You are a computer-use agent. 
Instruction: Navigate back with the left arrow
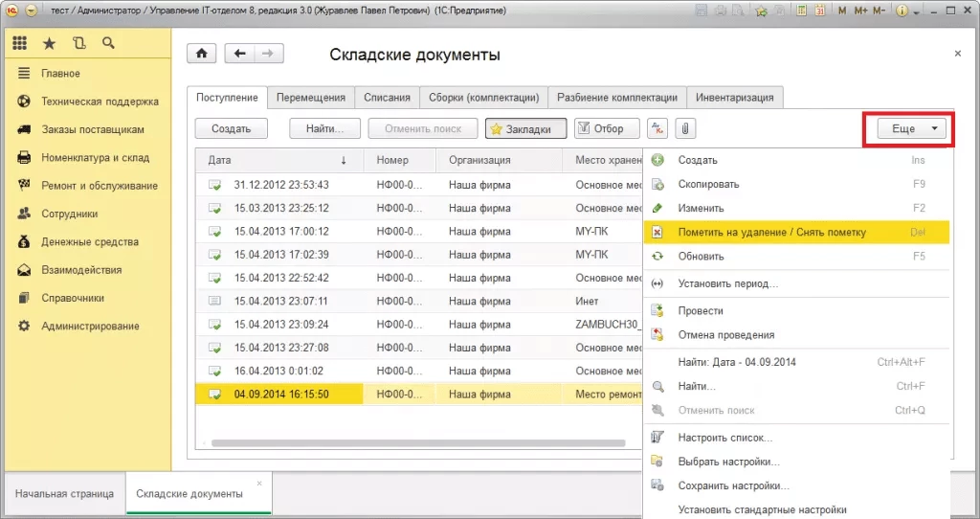[x=239, y=54]
